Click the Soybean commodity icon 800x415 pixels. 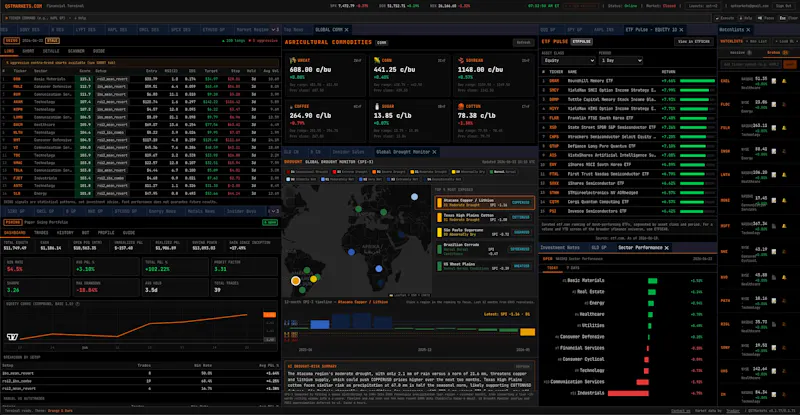(461, 60)
